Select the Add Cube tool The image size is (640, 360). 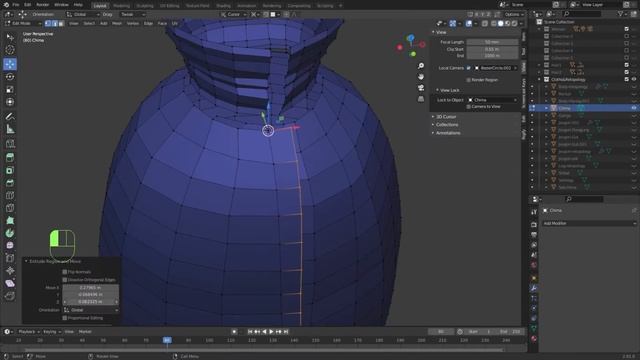[x=10, y=143]
